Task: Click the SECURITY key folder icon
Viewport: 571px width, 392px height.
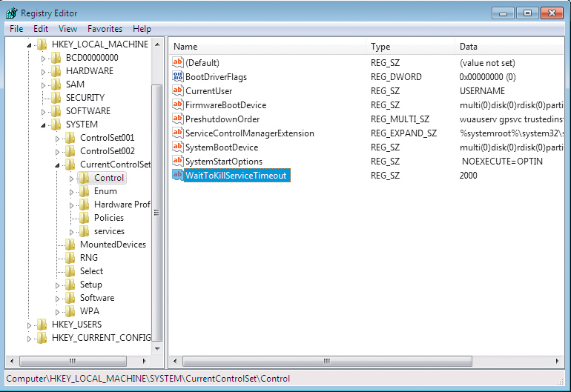Action: click(x=56, y=98)
